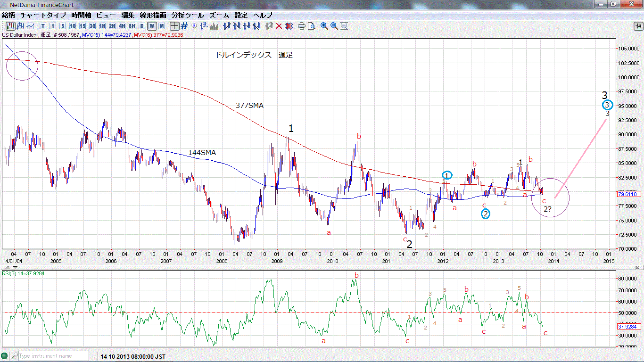Click the 'MVG(6) 377=79.9936' indicator label
The width and height of the screenshot is (644, 362).
(158, 35)
